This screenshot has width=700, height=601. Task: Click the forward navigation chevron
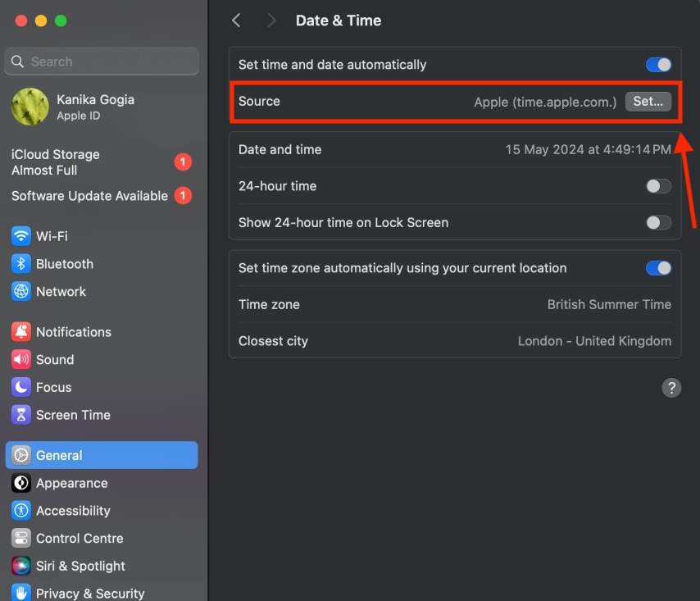point(271,20)
